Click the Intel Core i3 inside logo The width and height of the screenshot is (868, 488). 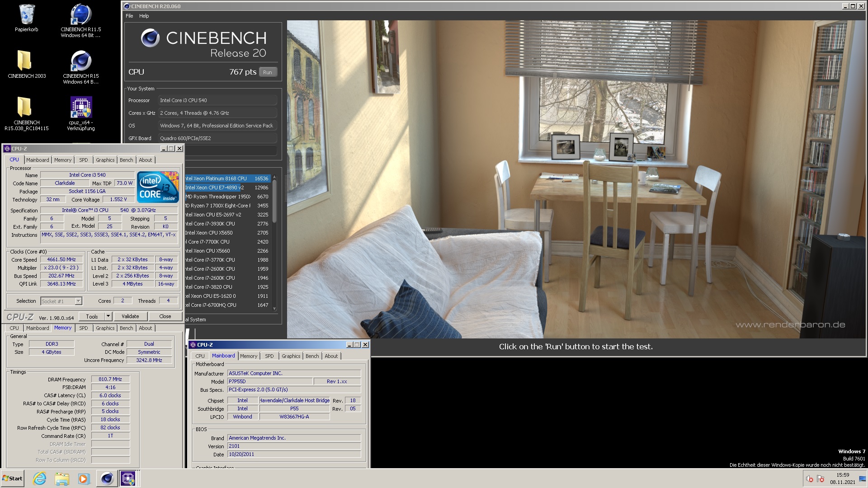click(x=158, y=187)
